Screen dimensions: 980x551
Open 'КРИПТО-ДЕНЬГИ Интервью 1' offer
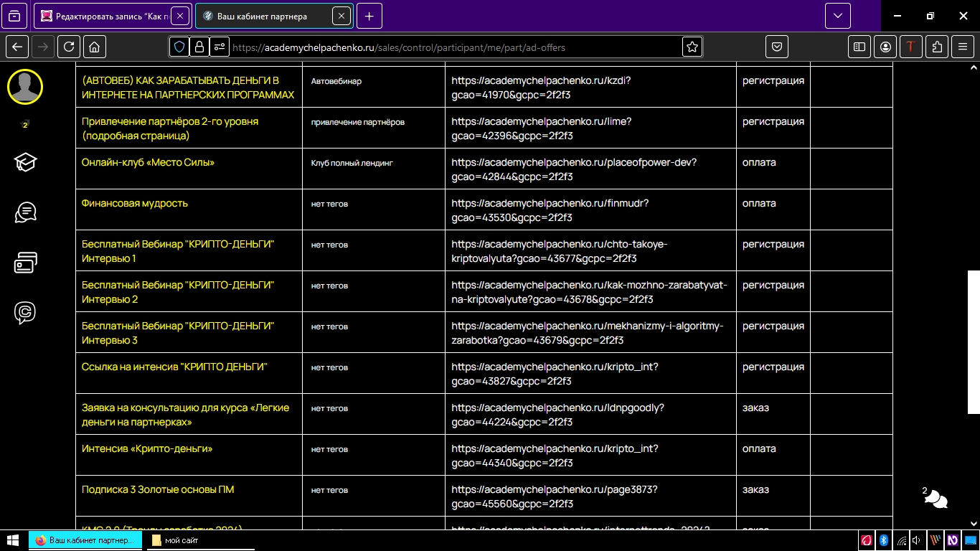click(x=178, y=251)
